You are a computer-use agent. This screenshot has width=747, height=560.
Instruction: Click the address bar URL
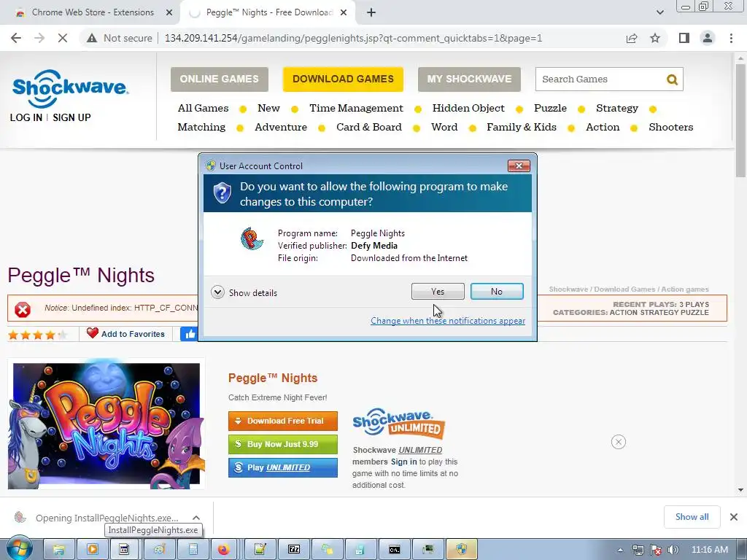(353, 38)
